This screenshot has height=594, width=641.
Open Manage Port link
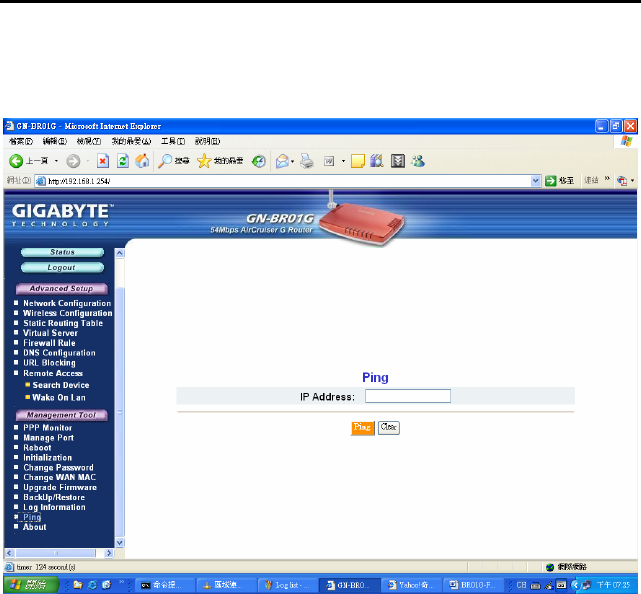pyautogui.click(x=48, y=438)
